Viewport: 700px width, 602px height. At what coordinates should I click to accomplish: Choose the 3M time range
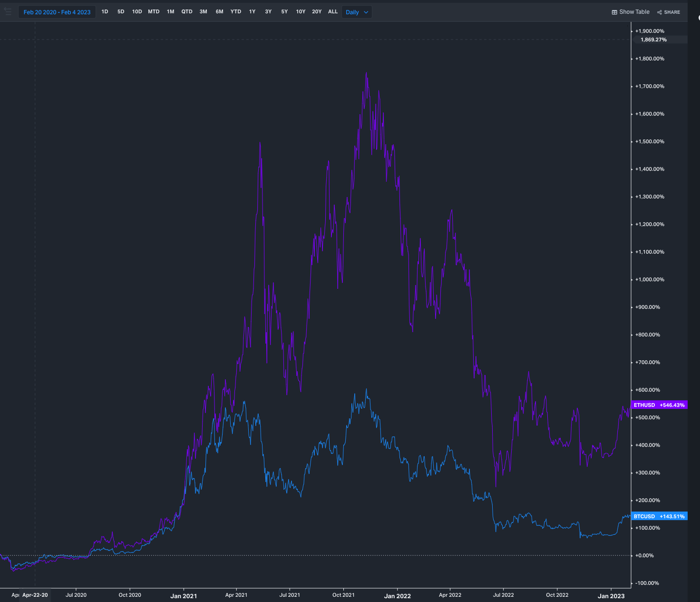(x=203, y=12)
